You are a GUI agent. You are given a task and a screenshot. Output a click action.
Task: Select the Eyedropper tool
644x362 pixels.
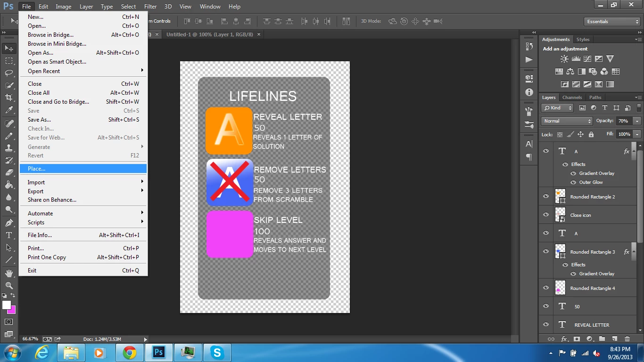point(9,110)
